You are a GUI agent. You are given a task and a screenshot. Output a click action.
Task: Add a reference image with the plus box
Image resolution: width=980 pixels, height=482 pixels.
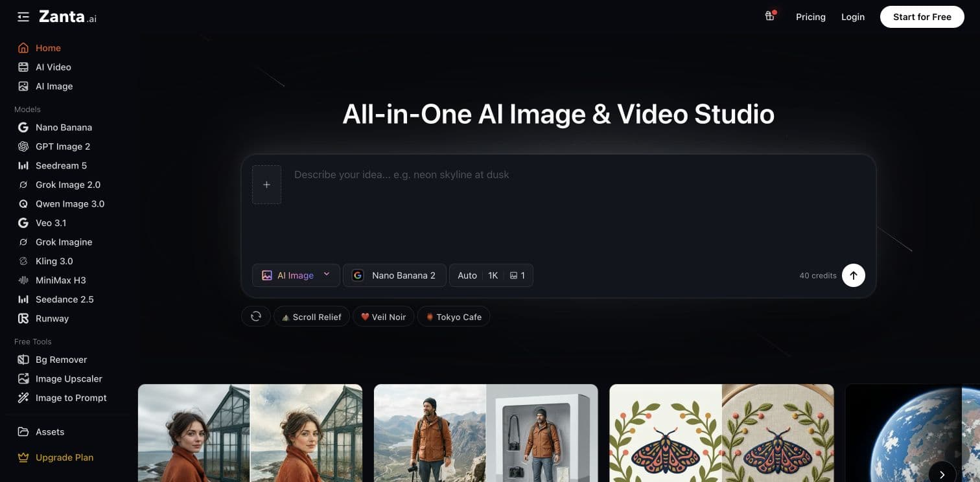click(x=266, y=185)
